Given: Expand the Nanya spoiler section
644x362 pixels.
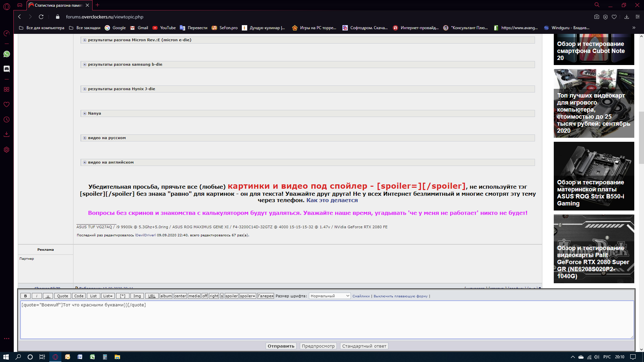Looking at the screenshot, I should tap(85, 113).
